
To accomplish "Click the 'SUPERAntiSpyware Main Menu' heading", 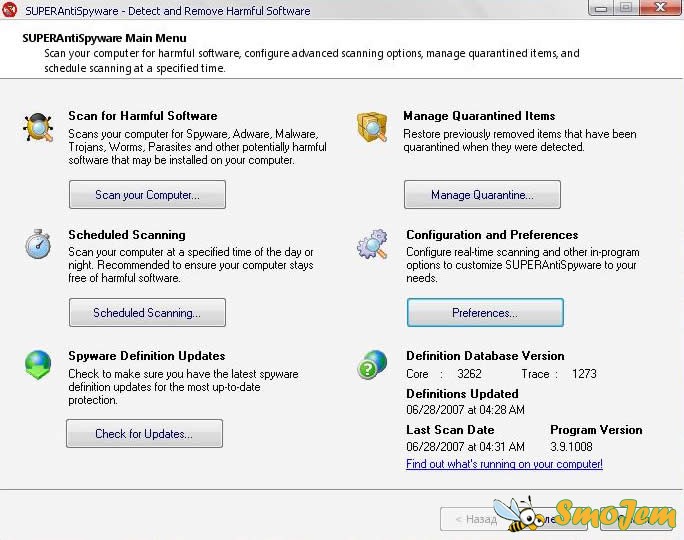I will (x=104, y=38).
